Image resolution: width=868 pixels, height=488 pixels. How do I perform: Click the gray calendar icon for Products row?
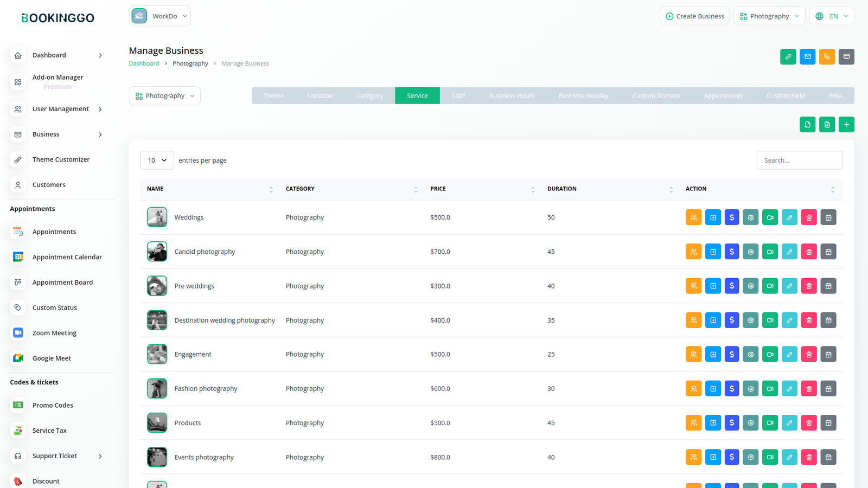point(828,423)
